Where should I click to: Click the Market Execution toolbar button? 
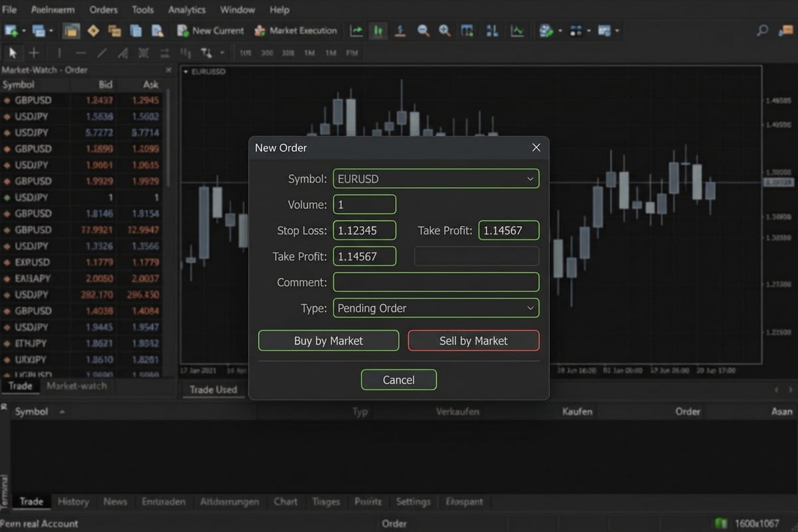297,31
